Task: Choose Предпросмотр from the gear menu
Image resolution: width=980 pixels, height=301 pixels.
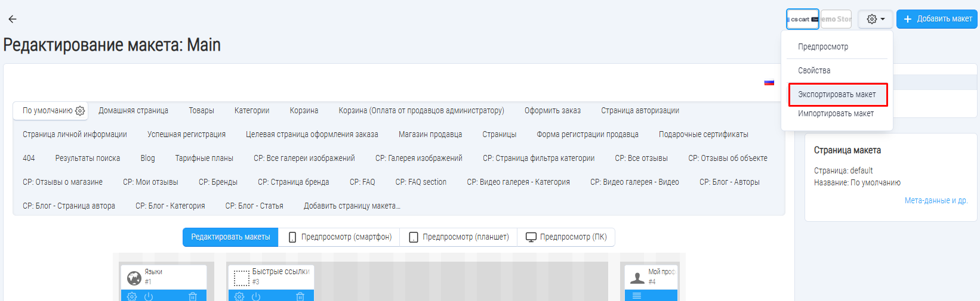Action: 823,46
